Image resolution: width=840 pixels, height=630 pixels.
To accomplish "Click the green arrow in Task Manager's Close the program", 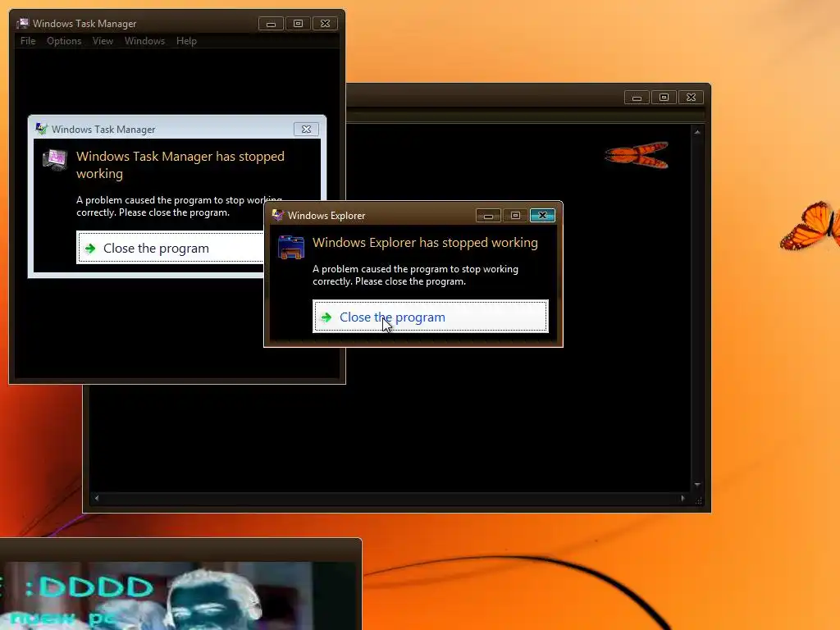I will point(90,248).
